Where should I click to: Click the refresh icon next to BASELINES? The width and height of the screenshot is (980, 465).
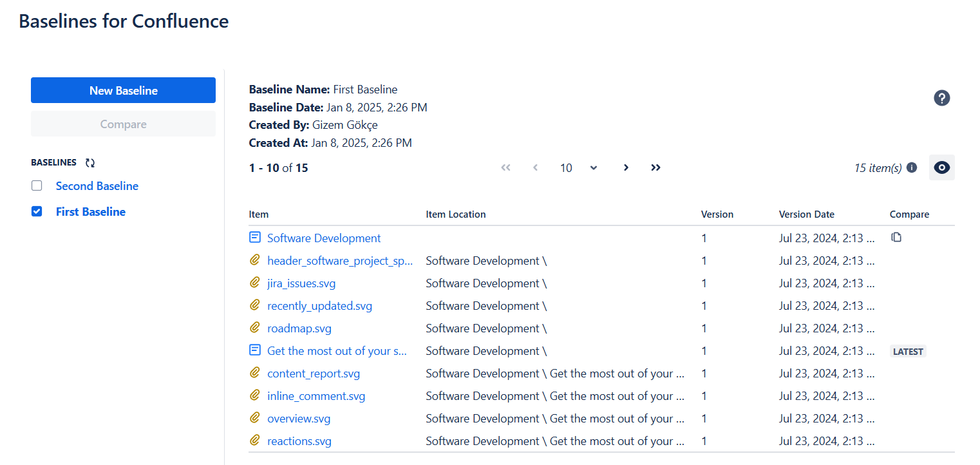click(91, 163)
